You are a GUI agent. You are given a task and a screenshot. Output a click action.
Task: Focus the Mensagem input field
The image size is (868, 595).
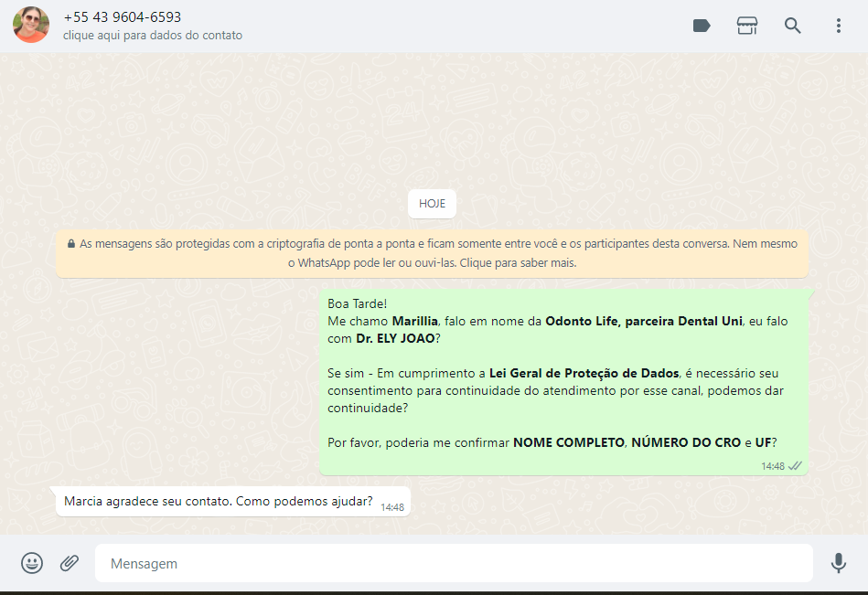(x=454, y=563)
